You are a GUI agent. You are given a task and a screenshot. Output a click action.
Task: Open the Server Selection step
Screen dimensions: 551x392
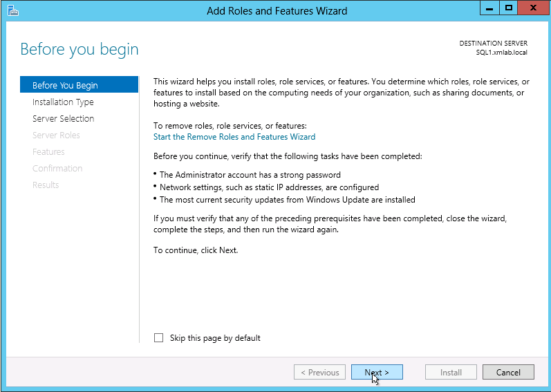tap(63, 119)
